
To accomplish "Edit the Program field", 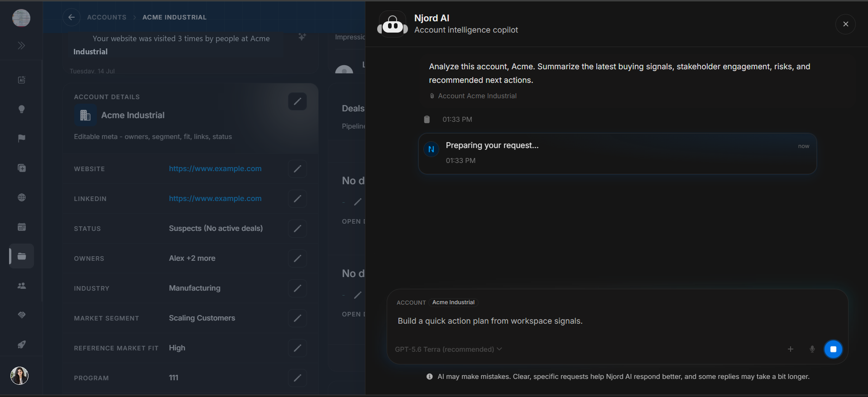I will [297, 378].
